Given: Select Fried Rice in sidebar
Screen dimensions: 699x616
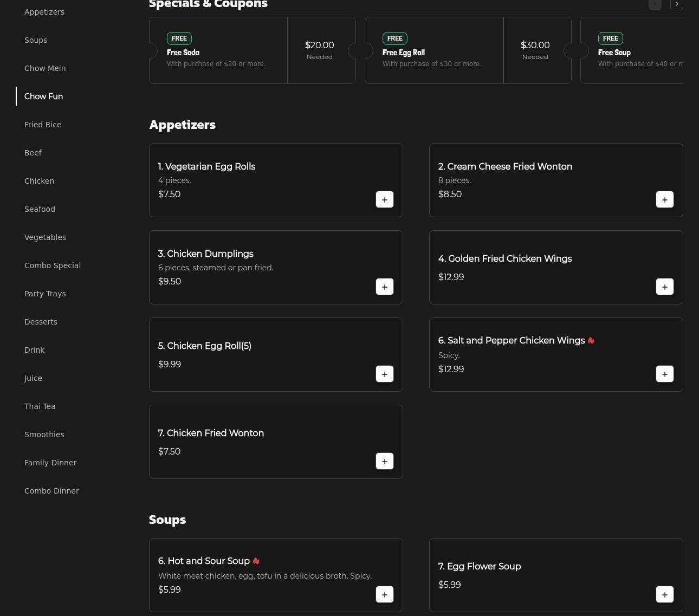Looking at the screenshot, I should pyautogui.click(x=43, y=125).
